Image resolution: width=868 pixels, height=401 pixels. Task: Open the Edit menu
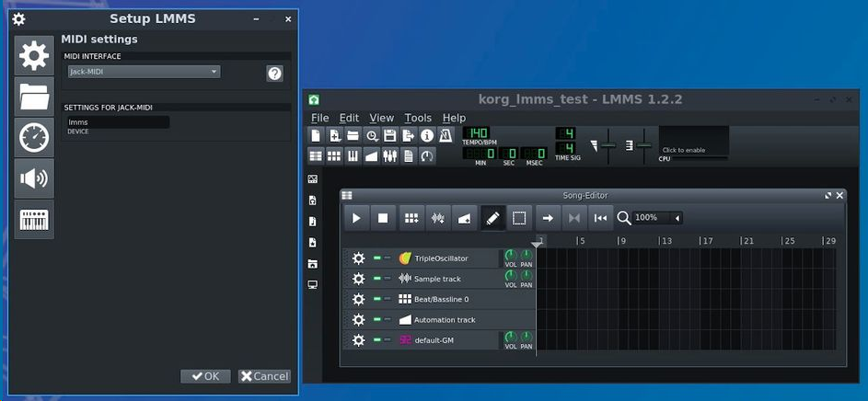tap(349, 118)
